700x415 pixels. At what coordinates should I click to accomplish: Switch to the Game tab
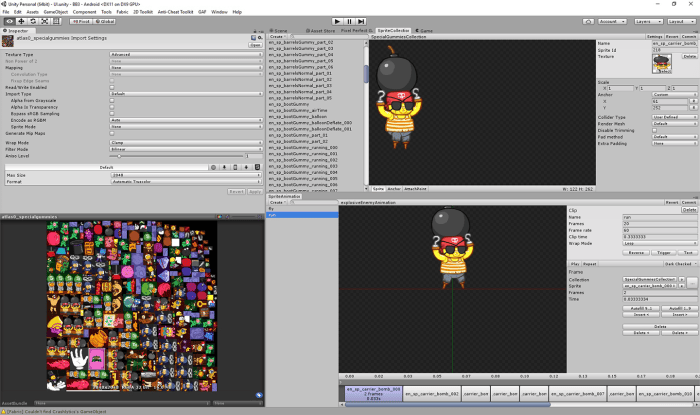[424, 31]
